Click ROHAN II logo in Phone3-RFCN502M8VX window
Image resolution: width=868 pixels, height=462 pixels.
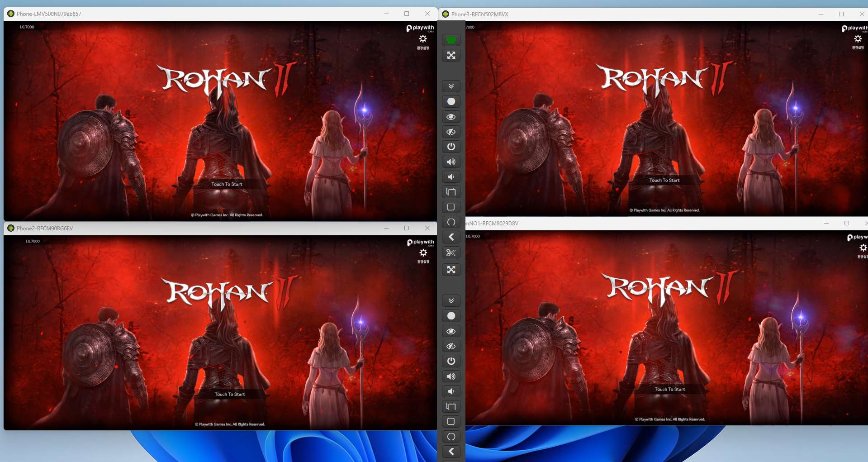pos(664,79)
